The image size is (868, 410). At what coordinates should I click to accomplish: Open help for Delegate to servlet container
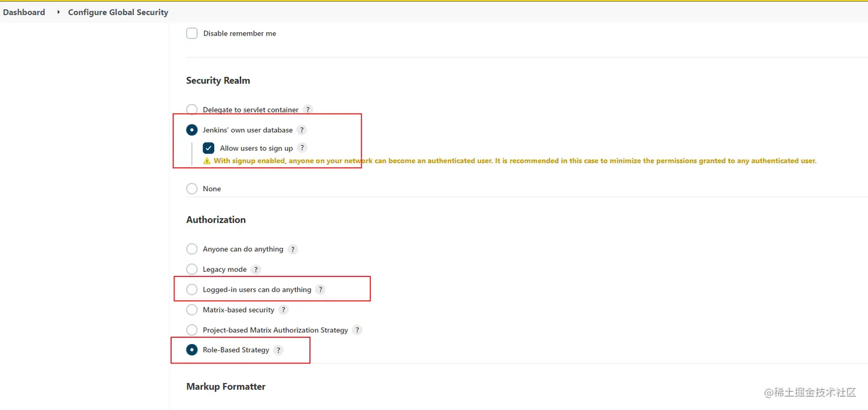pos(308,110)
